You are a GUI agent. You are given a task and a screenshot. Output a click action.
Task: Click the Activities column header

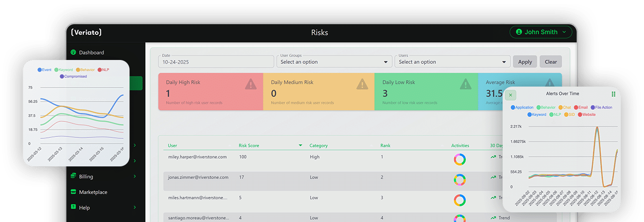pos(460,146)
